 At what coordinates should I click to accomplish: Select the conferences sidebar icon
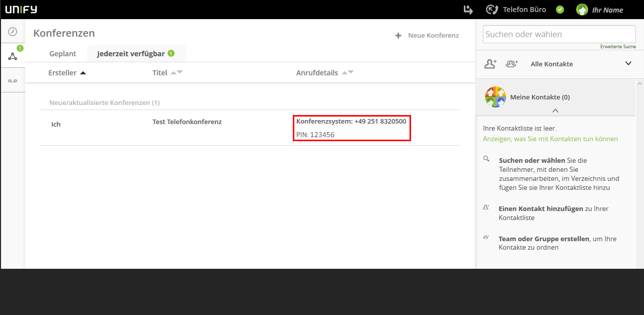tap(13, 56)
